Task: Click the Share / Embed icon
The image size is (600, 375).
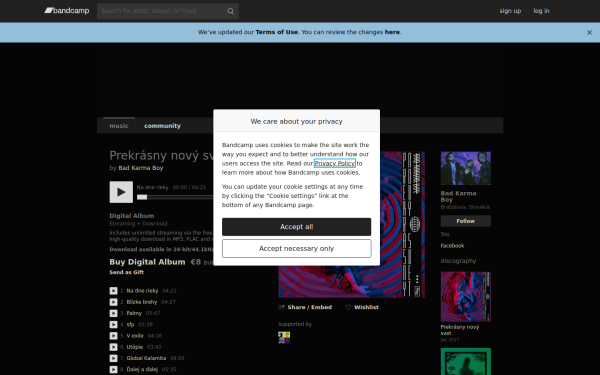Action: coord(282,307)
